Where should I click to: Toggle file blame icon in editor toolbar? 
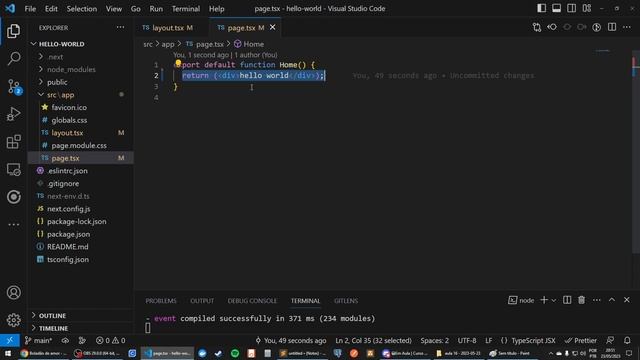pos(597,27)
